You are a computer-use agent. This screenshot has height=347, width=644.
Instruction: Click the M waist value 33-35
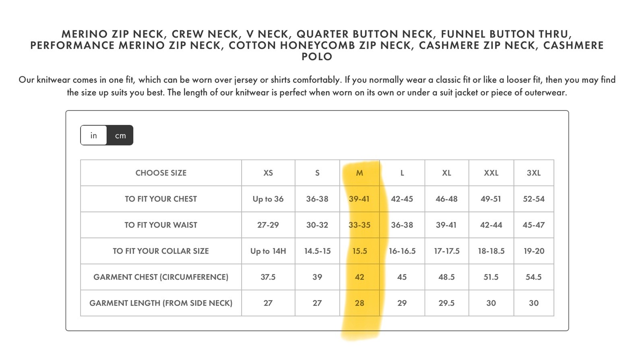pos(359,225)
